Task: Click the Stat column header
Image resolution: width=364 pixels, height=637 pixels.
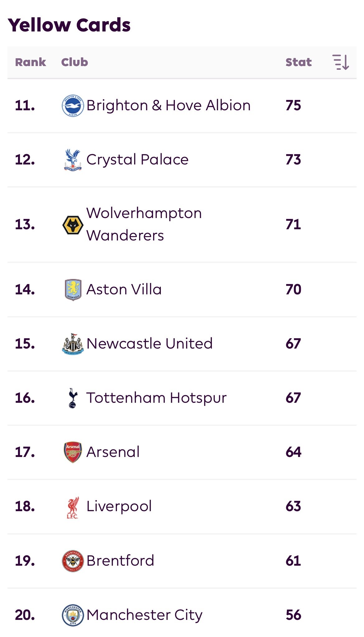Action: click(x=298, y=62)
